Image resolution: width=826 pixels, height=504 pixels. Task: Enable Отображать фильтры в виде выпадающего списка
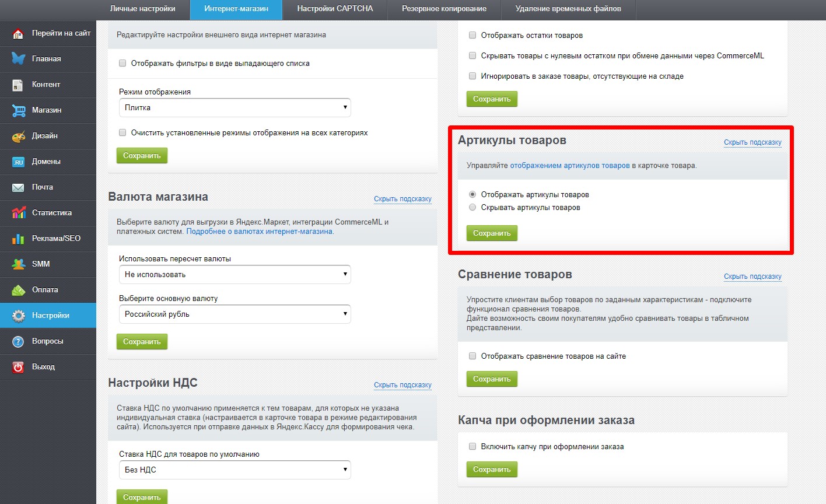click(123, 63)
